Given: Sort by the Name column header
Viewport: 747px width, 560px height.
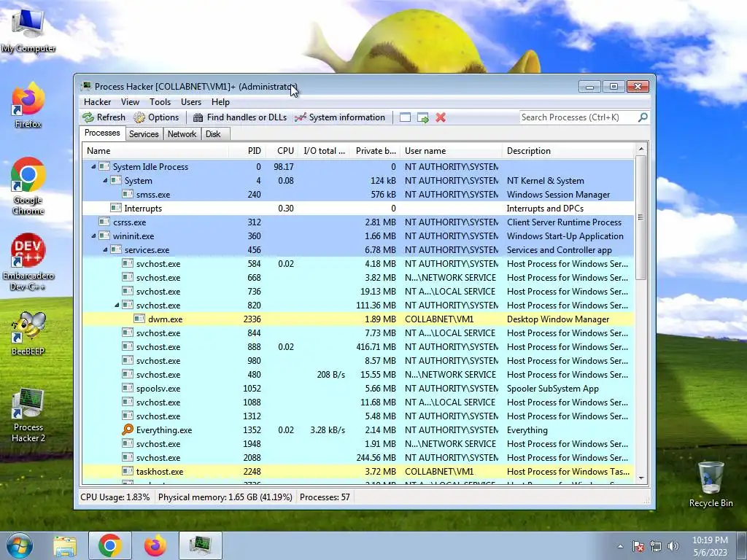Looking at the screenshot, I should (x=156, y=151).
